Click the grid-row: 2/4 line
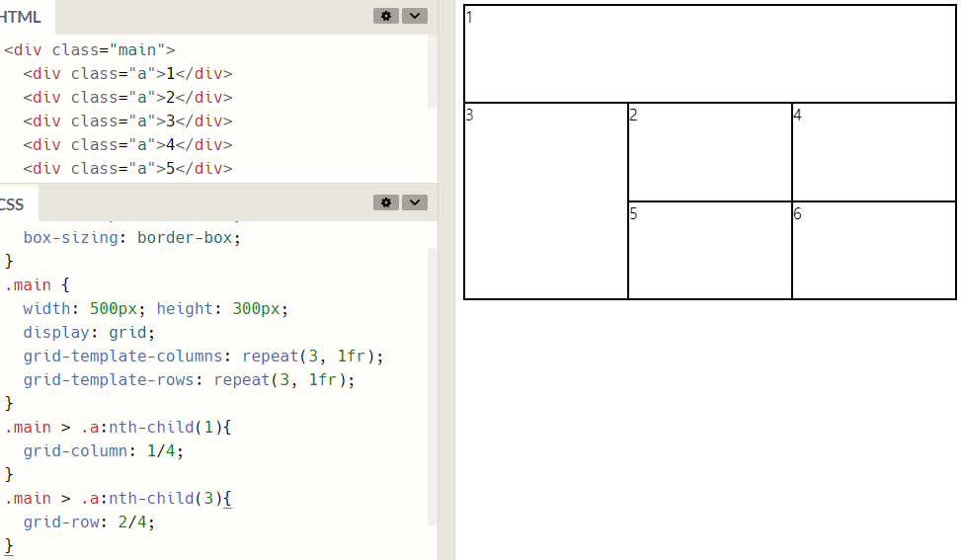 pyautogui.click(x=89, y=522)
